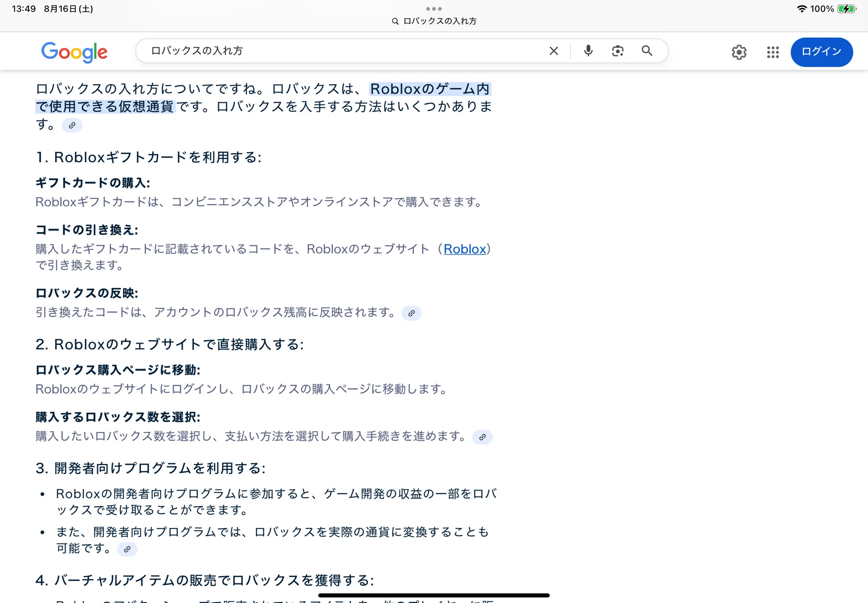This screenshot has width=868, height=603.
Task: Clear the search box with the X icon
Action: point(554,51)
